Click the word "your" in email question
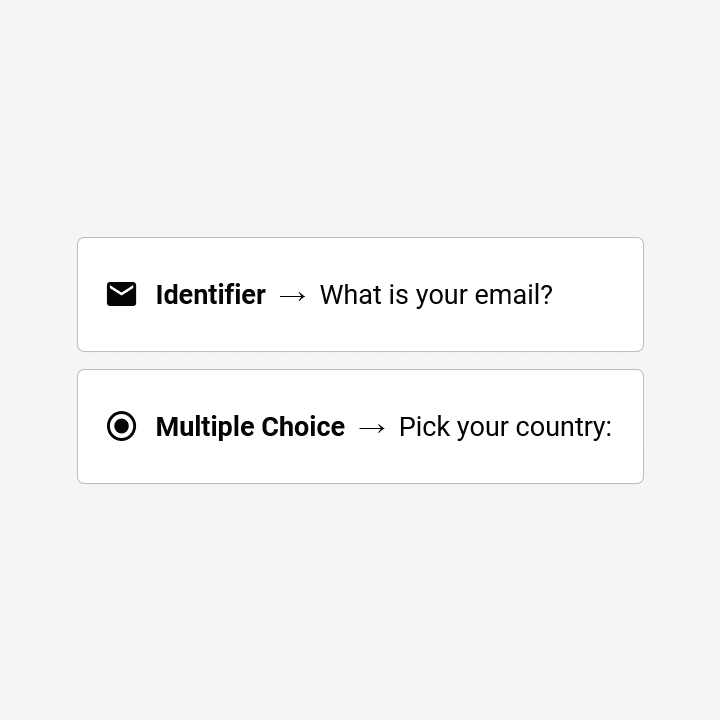 (x=441, y=297)
